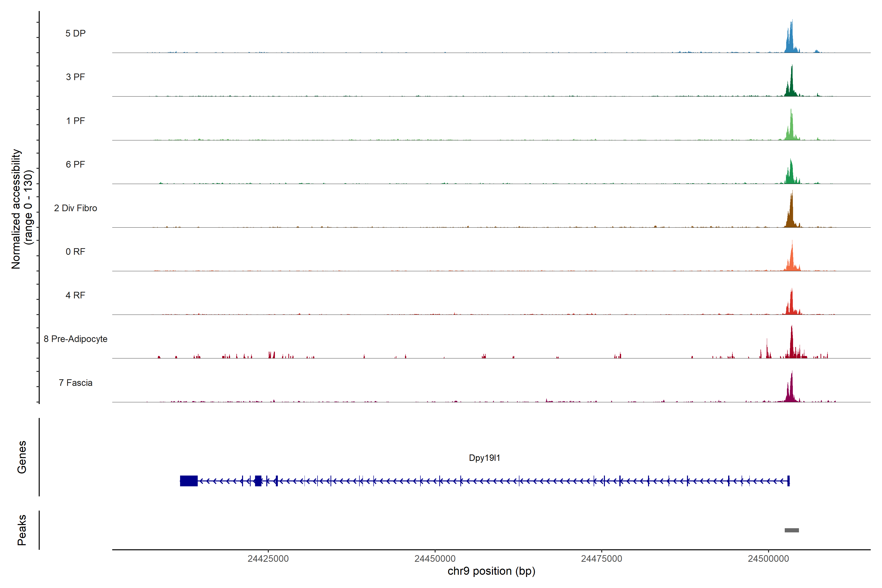Click the chr9 position (bp) axis title
Viewport: 882px width, 588px height.
(x=491, y=571)
